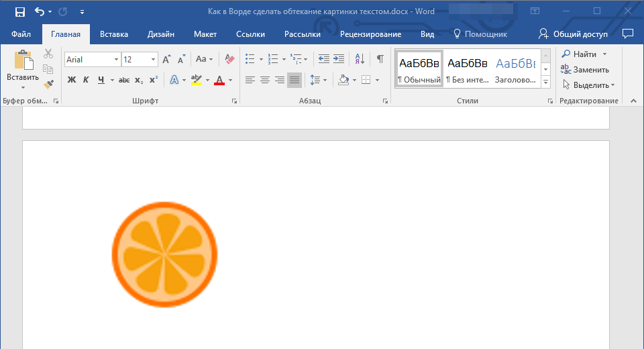644x349 pixels.
Task: Apply red font color
Action: pos(219,80)
